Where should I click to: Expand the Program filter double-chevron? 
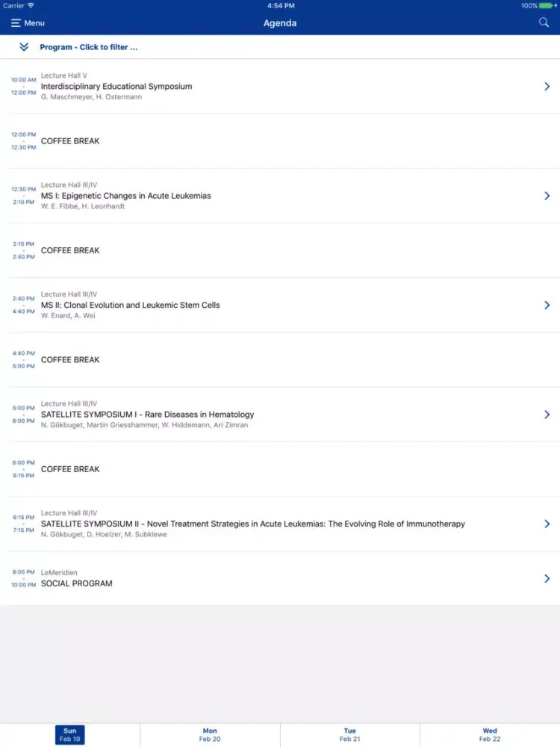click(x=24, y=47)
